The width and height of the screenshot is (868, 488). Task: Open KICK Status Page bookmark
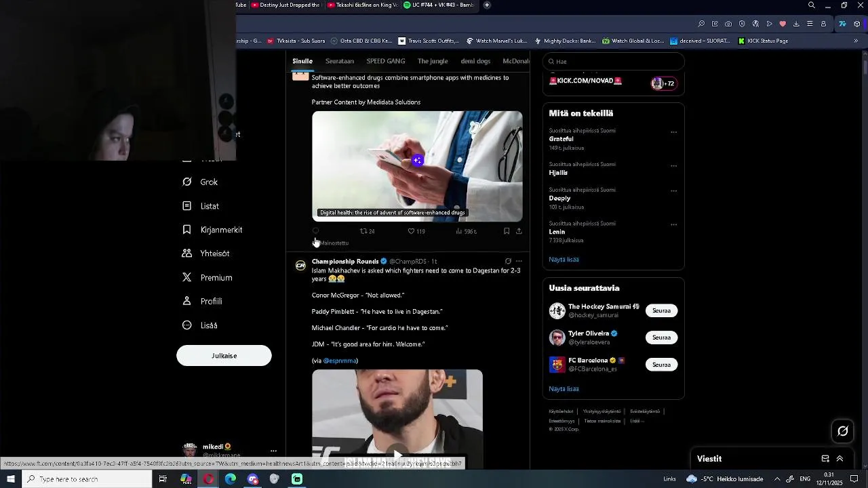click(763, 41)
